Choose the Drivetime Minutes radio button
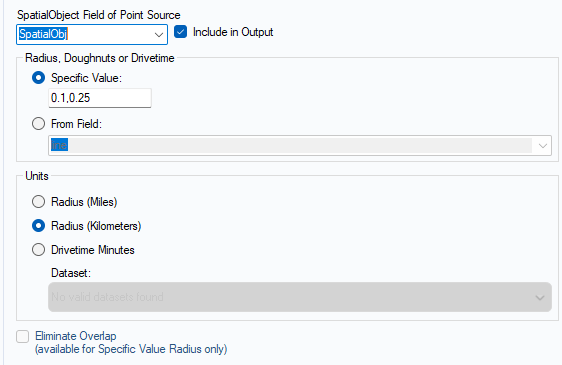This screenshot has height=365, width=562. [x=38, y=250]
